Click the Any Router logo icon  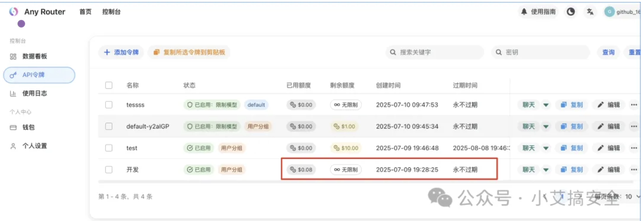point(13,12)
